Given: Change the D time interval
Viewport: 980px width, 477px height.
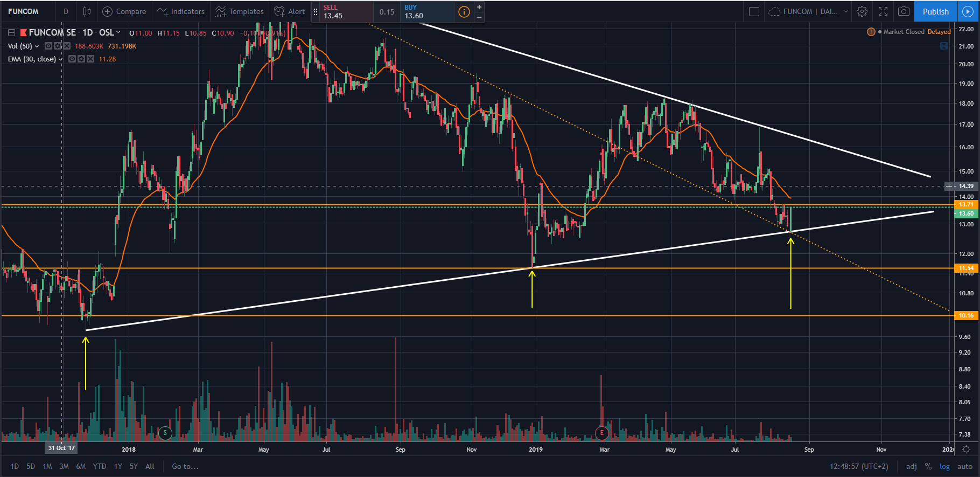Looking at the screenshot, I should [x=66, y=11].
